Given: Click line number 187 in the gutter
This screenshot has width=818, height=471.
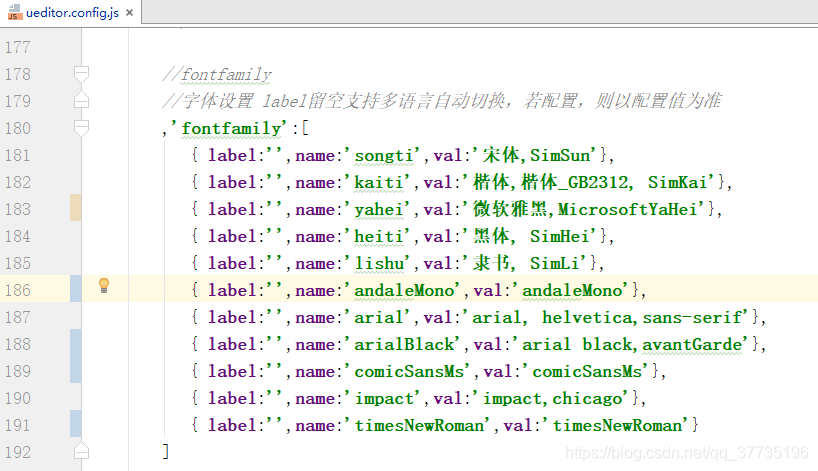Looking at the screenshot, I should coord(17,317).
